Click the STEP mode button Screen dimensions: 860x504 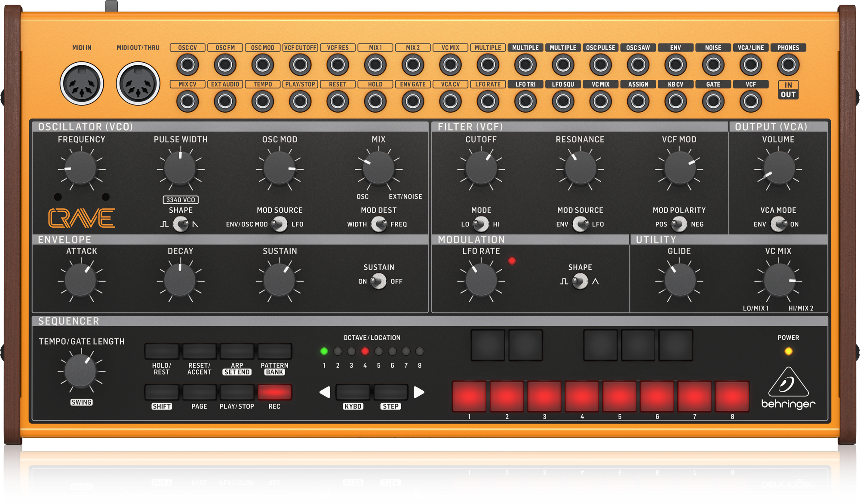pyautogui.click(x=390, y=392)
